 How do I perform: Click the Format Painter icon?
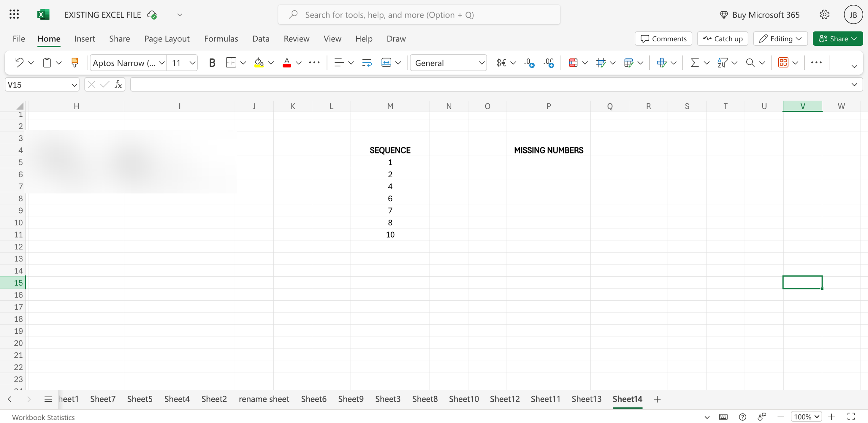click(x=75, y=63)
